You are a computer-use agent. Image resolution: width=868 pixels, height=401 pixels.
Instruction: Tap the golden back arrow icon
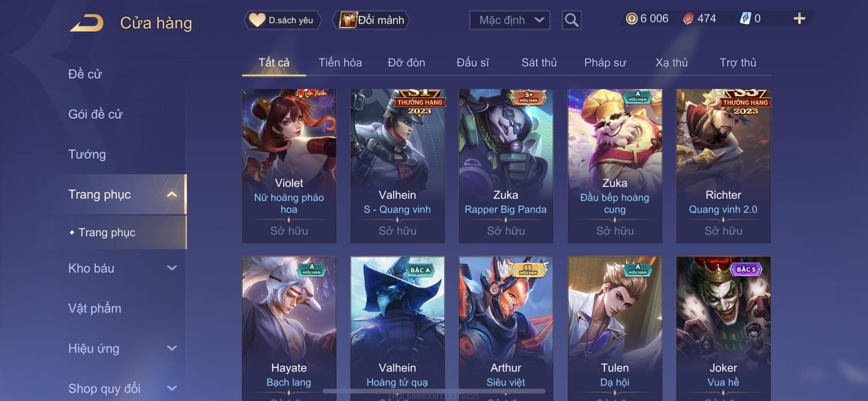coord(87,23)
